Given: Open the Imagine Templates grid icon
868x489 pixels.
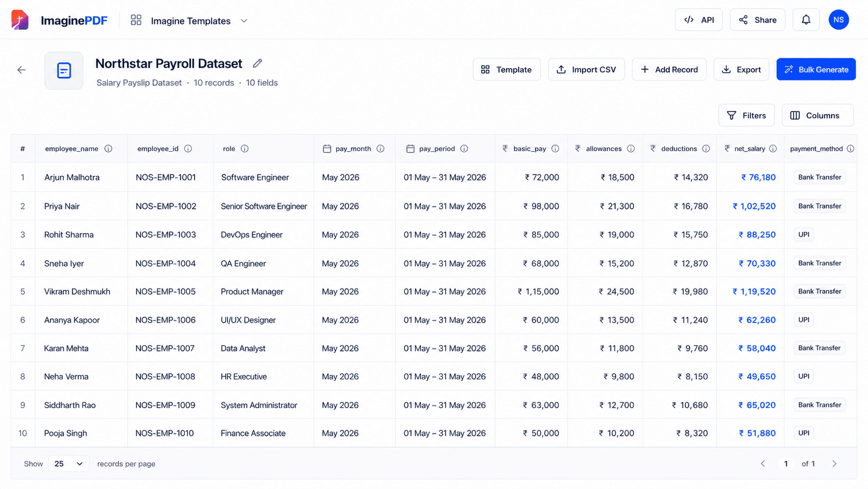Looking at the screenshot, I should coord(136,20).
